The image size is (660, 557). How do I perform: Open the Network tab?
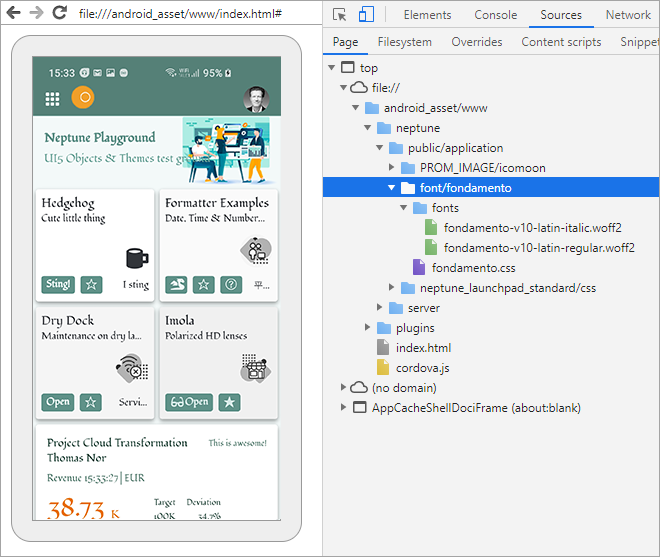pos(628,15)
